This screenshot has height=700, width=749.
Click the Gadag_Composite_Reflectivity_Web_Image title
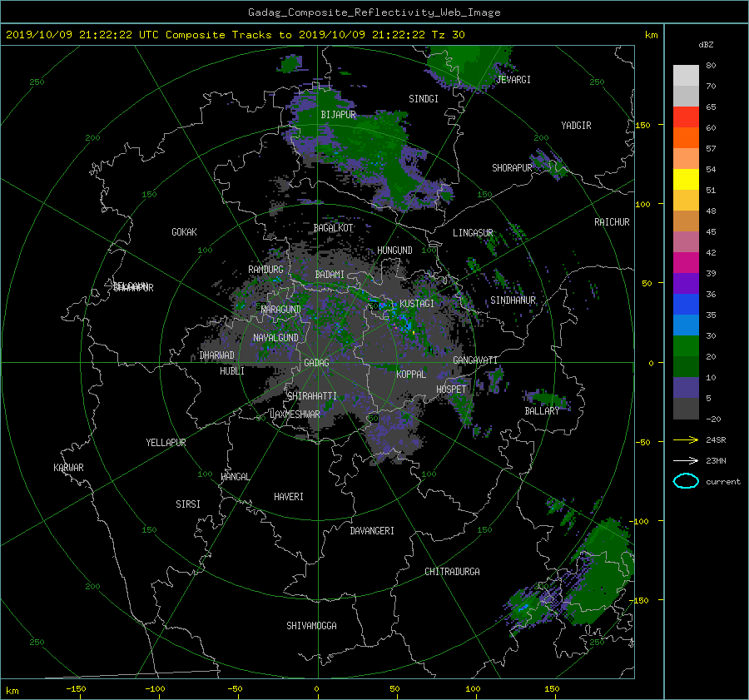click(374, 12)
